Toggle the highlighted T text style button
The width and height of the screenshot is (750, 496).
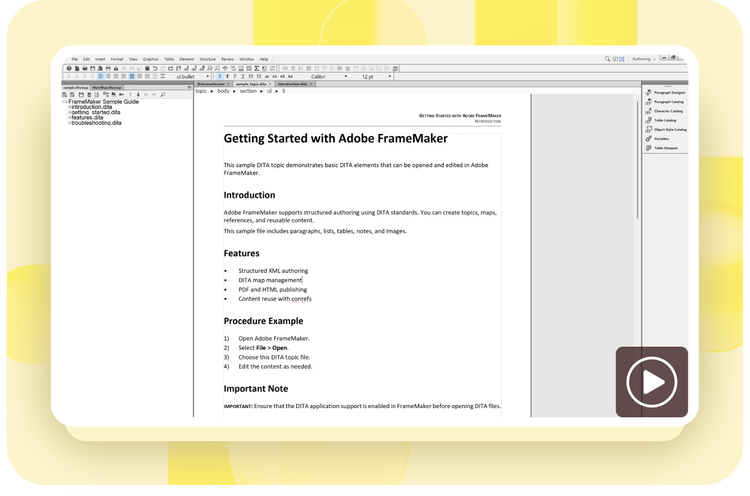tap(220, 77)
